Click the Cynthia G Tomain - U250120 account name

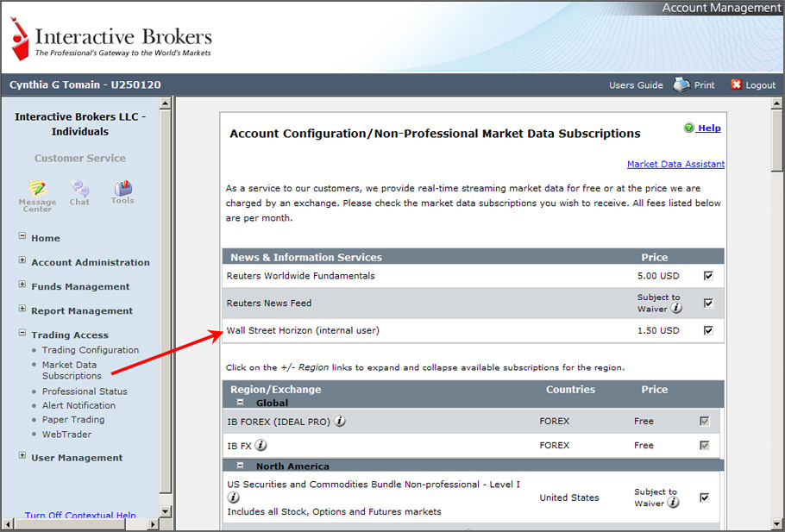(85, 84)
